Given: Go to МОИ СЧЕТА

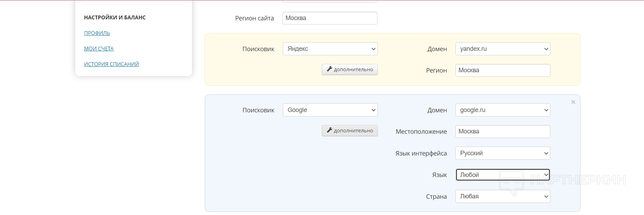Looking at the screenshot, I should (99, 49).
